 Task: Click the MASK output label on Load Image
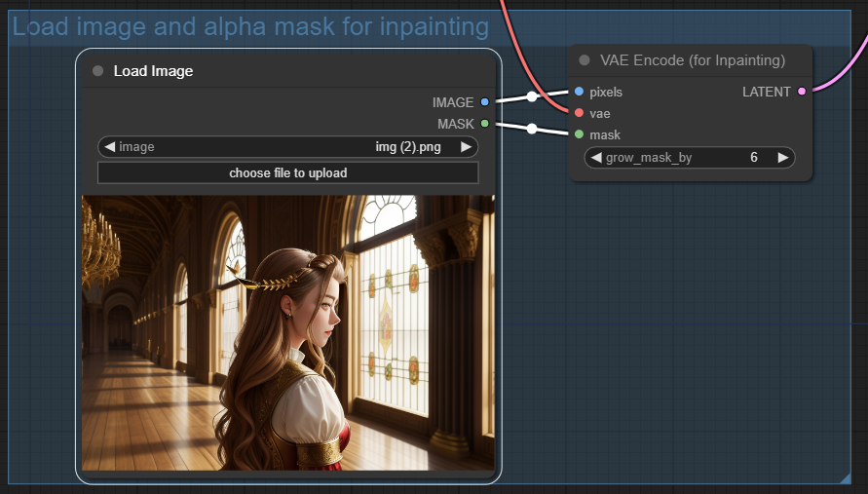pyautogui.click(x=456, y=124)
